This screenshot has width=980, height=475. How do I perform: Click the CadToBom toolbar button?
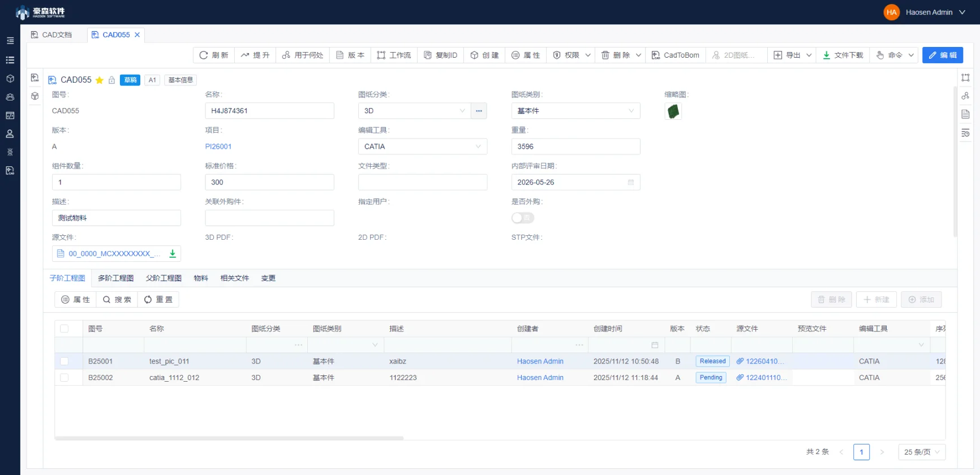676,55
